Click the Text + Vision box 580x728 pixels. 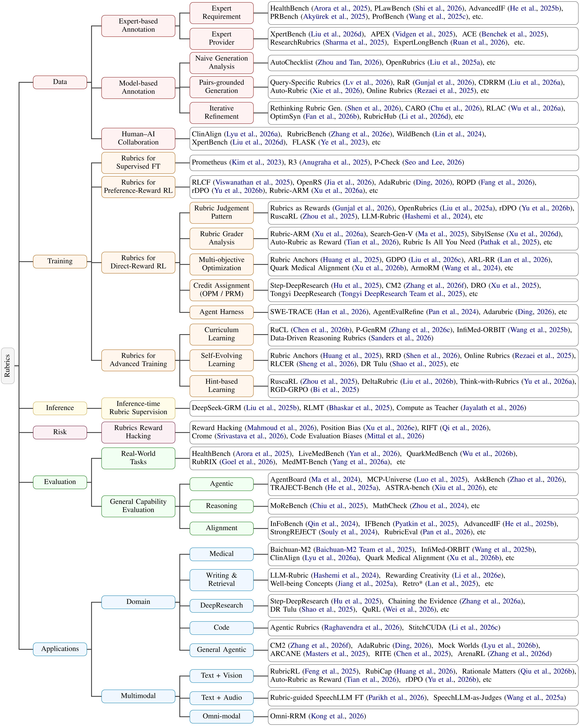coord(221,676)
